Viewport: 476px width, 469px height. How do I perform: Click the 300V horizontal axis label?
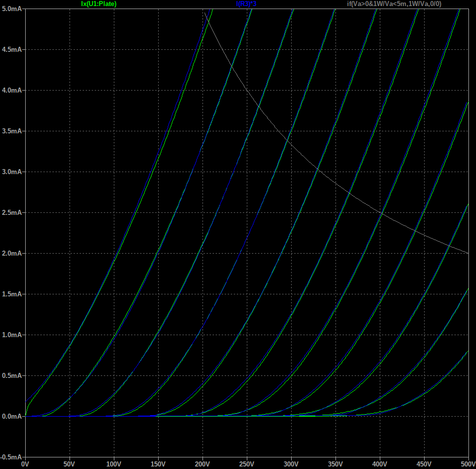coord(291,464)
